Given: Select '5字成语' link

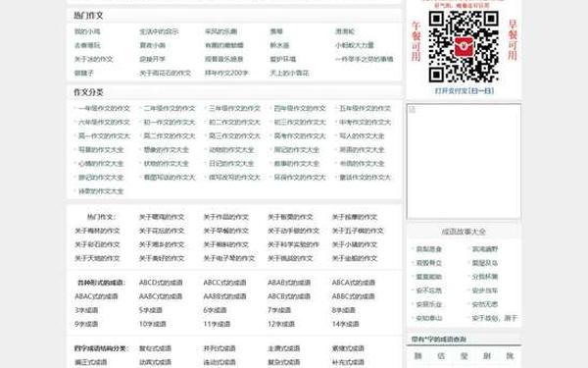Looking at the screenshot, I should coord(151,310).
